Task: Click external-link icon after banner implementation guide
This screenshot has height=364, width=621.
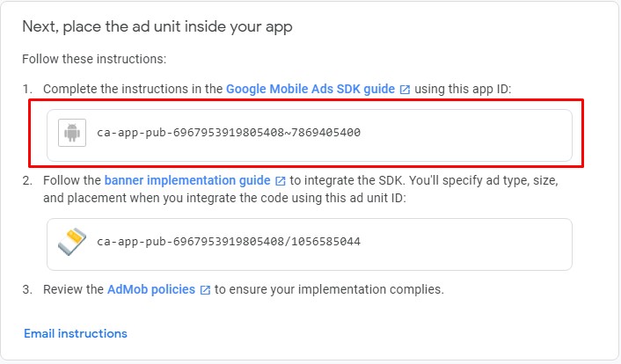Action: pos(280,181)
